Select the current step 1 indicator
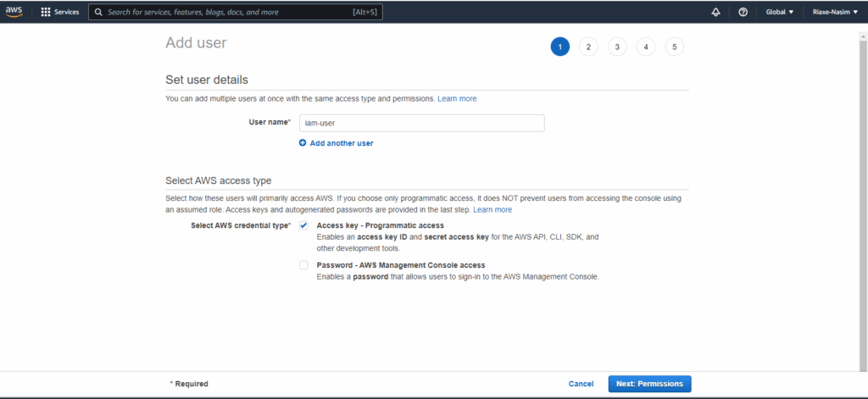The image size is (868, 399). 559,47
